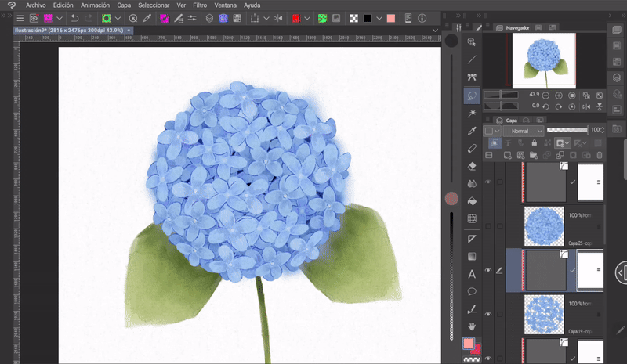Select the Eraser tool
Screen dimensions: 627x364
click(x=472, y=165)
